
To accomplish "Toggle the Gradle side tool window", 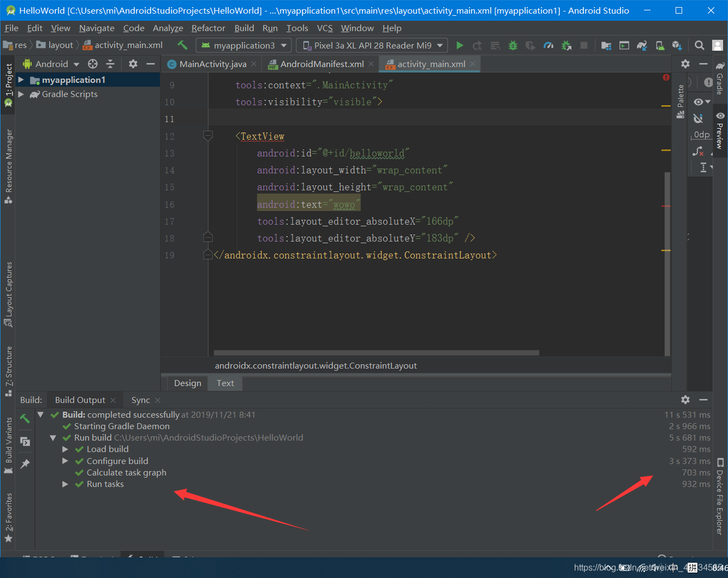I will (x=720, y=79).
